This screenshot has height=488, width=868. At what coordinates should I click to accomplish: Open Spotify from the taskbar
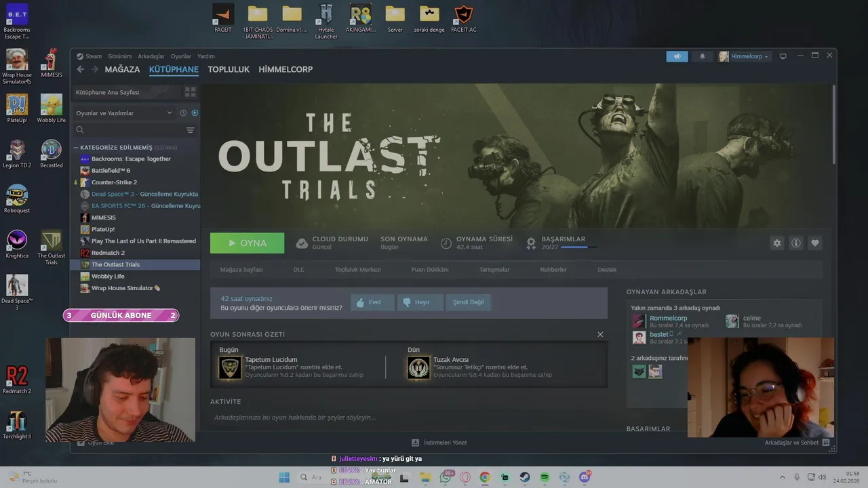tap(545, 477)
